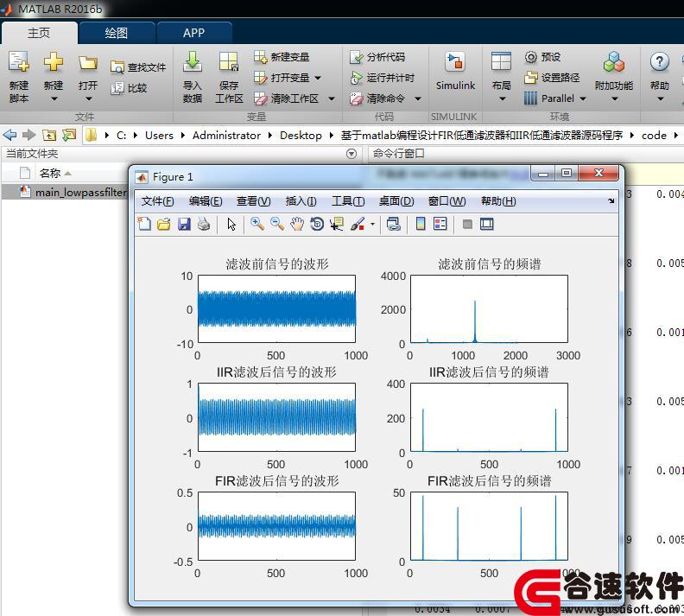Viewport: 684px width, 616px height.
Task: Click 运行并计时 run and time
Action: click(382, 78)
